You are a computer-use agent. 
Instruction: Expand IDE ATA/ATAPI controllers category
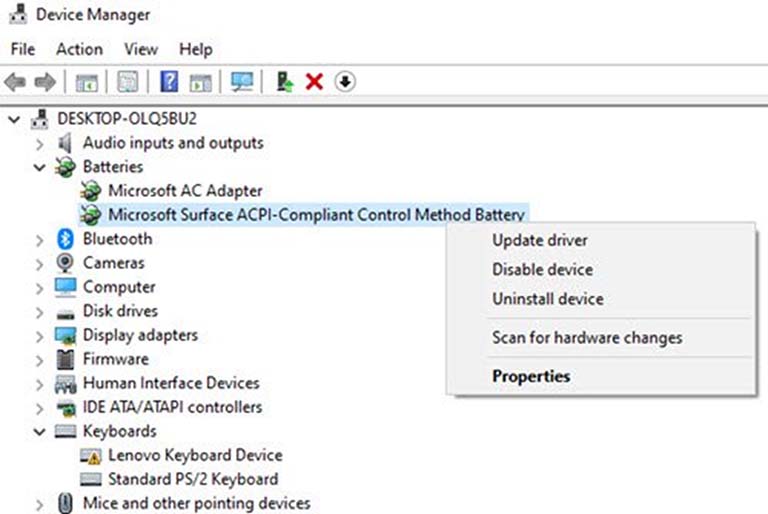coord(40,408)
